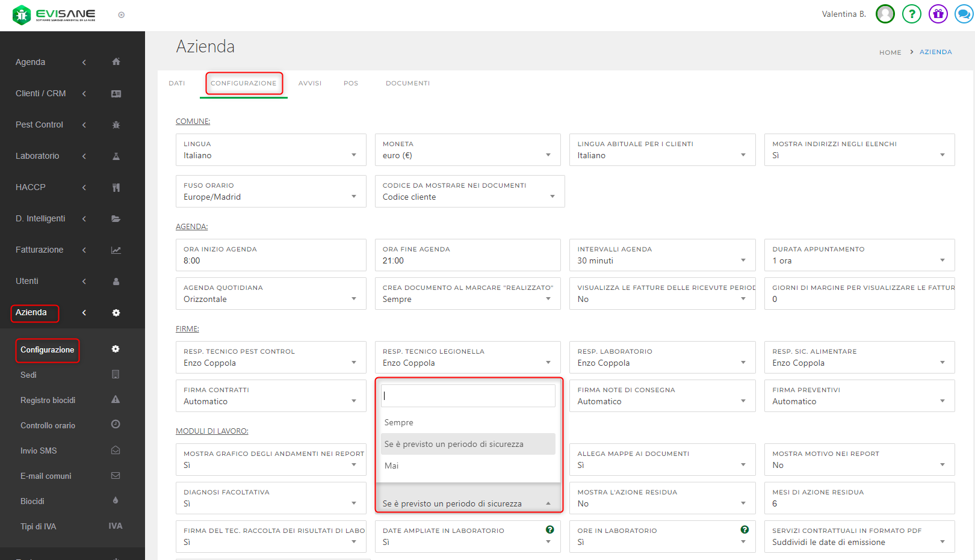
Task: Open Sedi in the sidebar submenu
Action: click(x=29, y=375)
